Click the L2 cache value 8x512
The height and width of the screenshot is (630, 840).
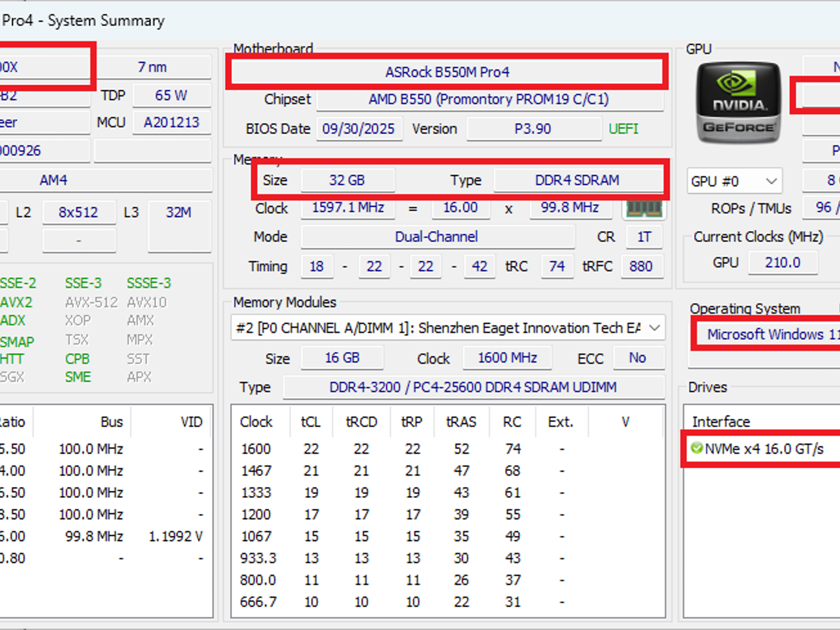79,212
